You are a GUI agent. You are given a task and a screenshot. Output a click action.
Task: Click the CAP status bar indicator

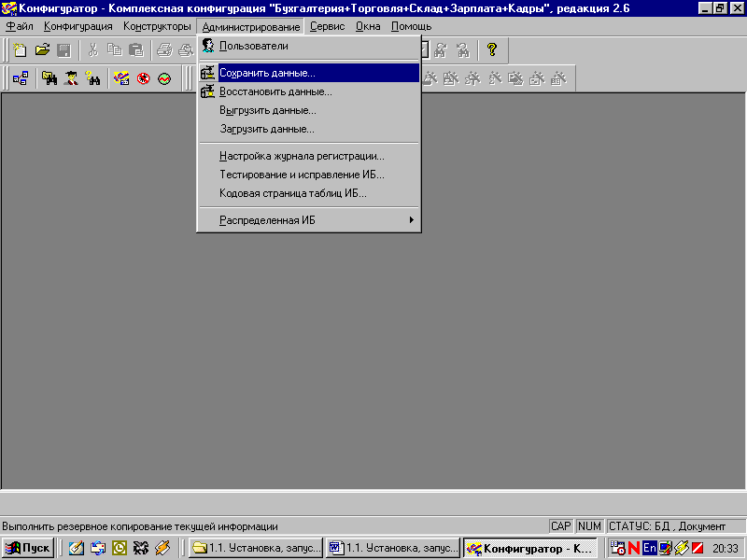pyautogui.click(x=561, y=526)
